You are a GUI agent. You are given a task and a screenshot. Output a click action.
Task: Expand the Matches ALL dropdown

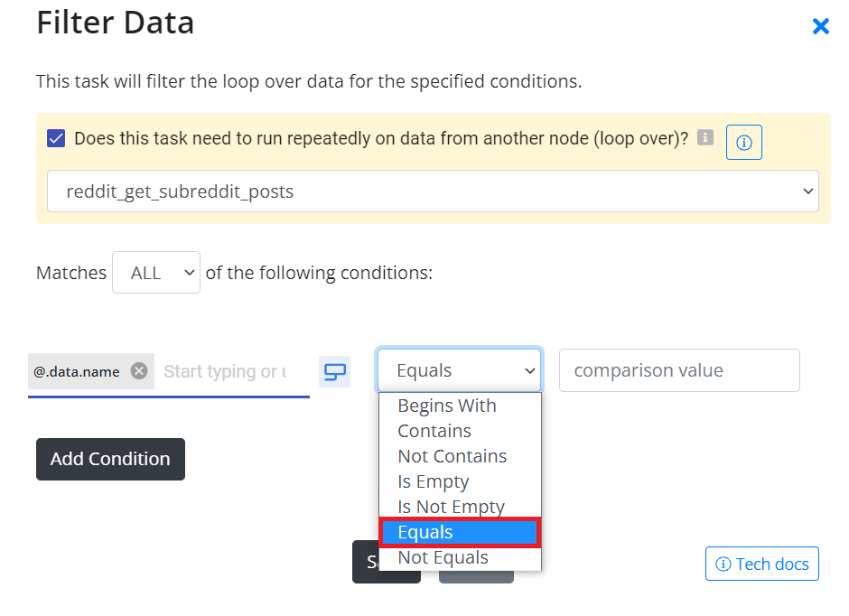click(156, 272)
